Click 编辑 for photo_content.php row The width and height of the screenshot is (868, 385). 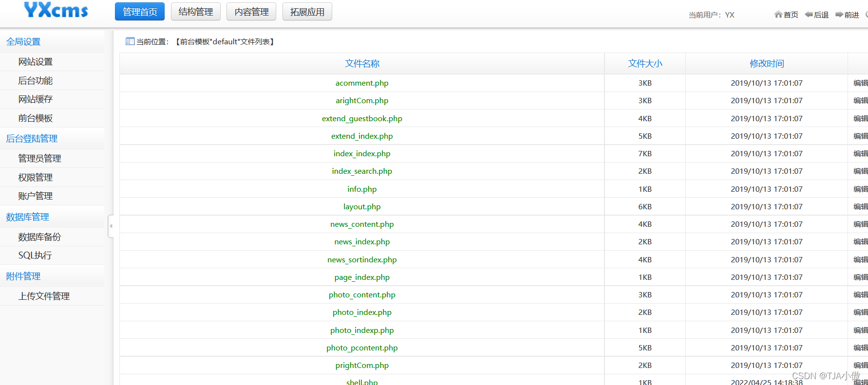pos(861,295)
